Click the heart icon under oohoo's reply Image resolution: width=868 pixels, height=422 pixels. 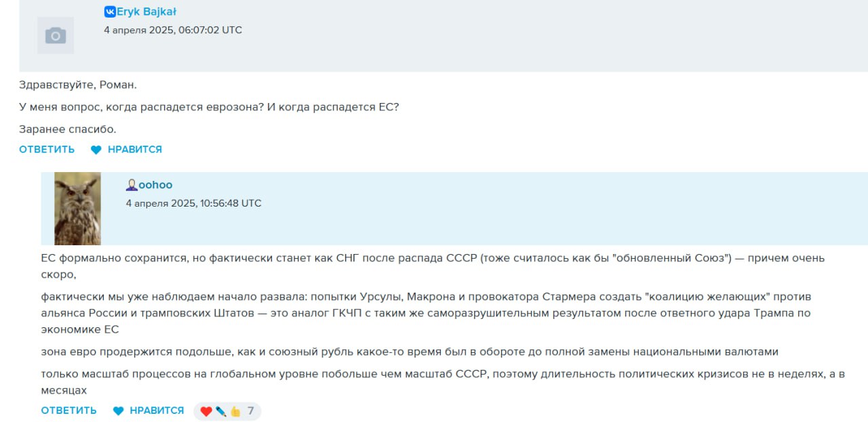pyautogui.click(x=119, y=411)
